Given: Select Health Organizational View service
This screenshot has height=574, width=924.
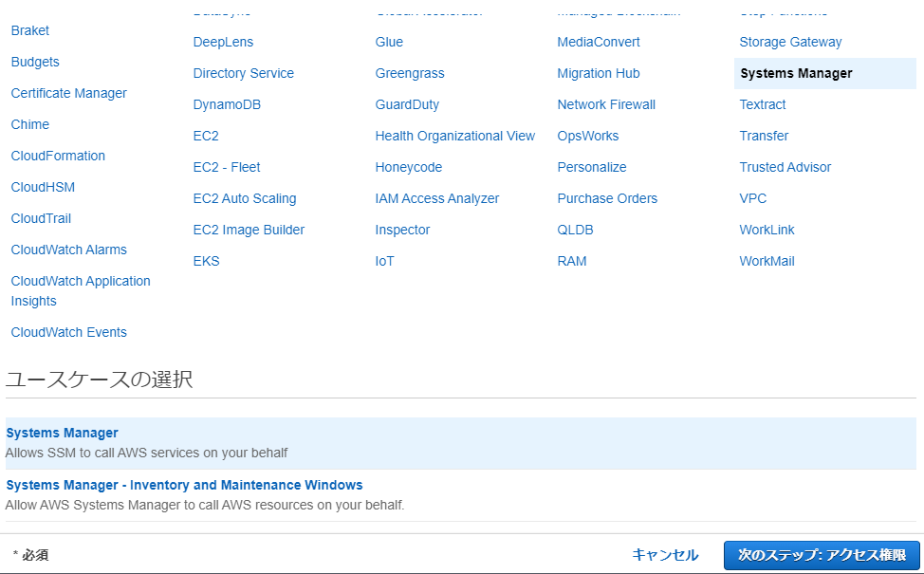Looking at the screenshot, I should [454, 136].
